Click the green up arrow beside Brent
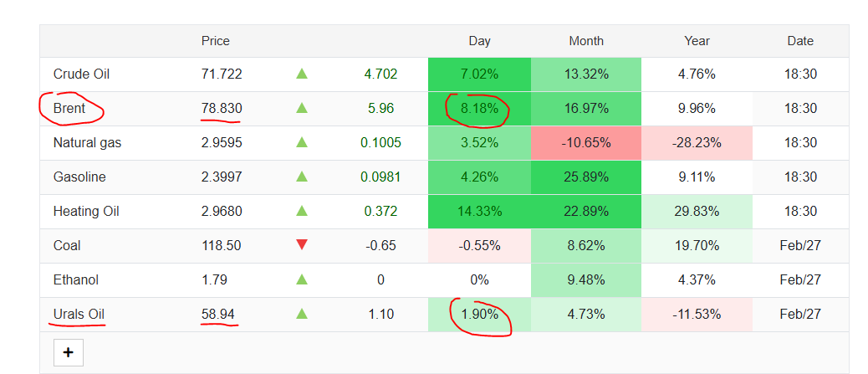 pyautogui.click(x=302, y=109)
